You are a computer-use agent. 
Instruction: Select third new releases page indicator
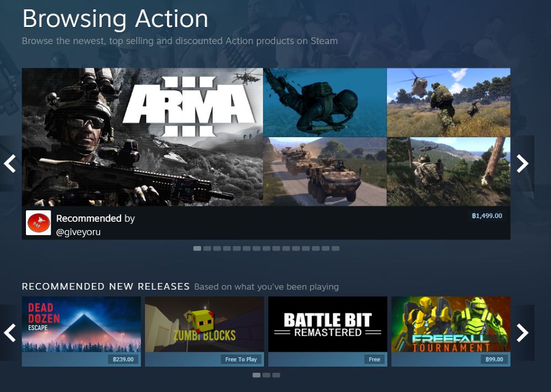click(x=276, y=375)
